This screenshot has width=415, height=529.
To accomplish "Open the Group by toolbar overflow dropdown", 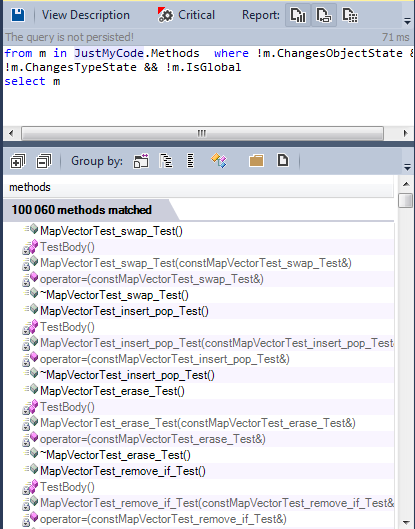I will [407, 167].
